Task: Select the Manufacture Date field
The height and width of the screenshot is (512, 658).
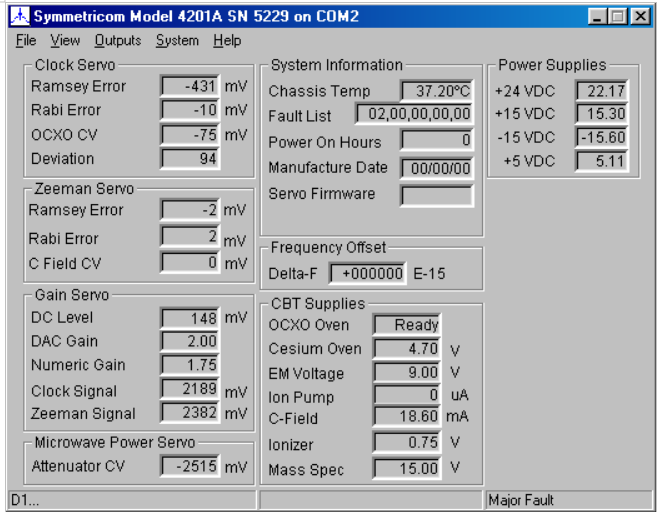Action: (436, 168)
